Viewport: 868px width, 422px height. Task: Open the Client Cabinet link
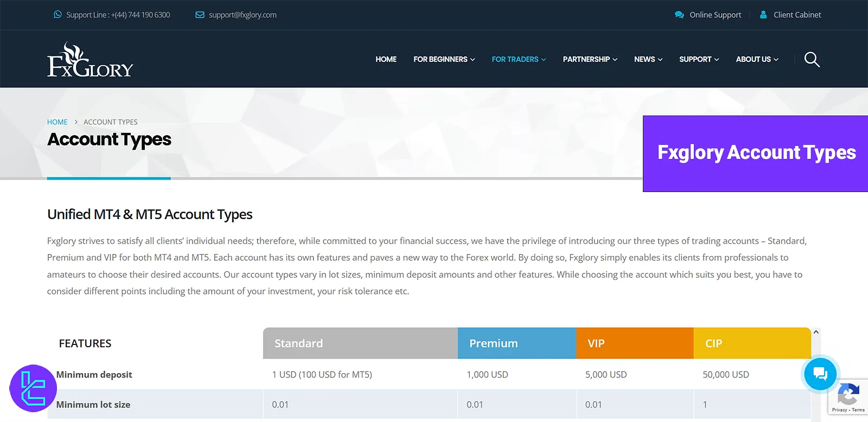pos(797,15)
